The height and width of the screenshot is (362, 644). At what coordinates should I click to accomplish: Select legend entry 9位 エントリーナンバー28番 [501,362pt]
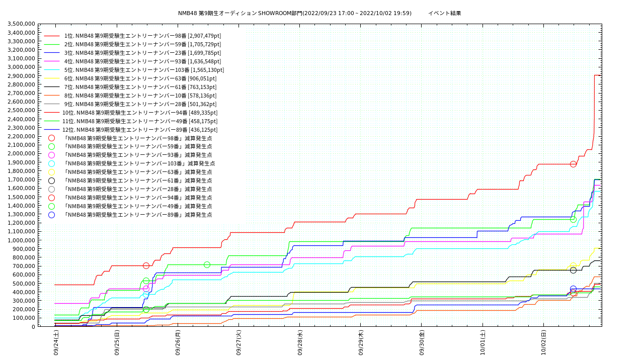point(140,104)
